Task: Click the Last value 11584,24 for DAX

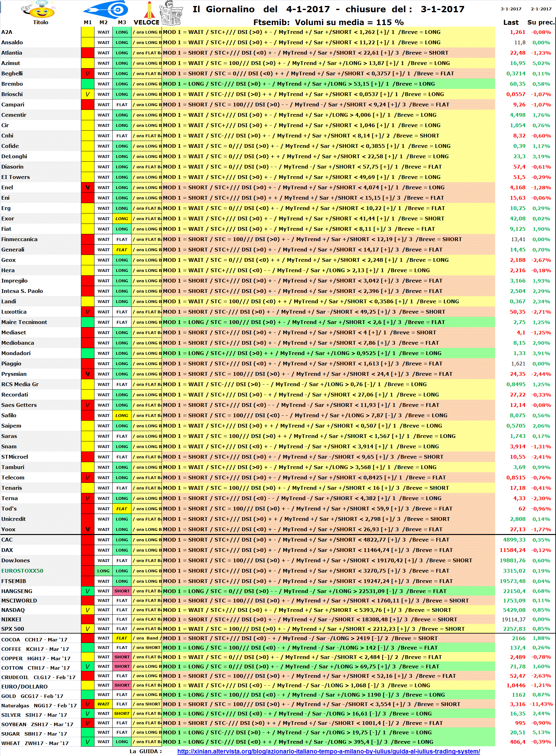Action: pyautogui.click(x=512, y=550)
